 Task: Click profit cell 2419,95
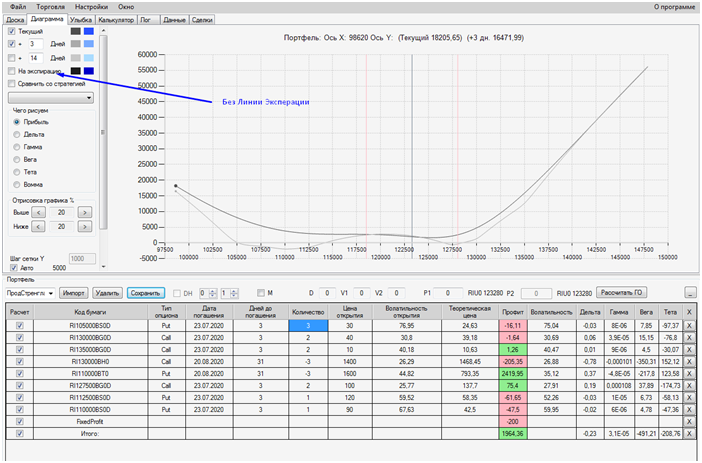click(x=513, y=373)
